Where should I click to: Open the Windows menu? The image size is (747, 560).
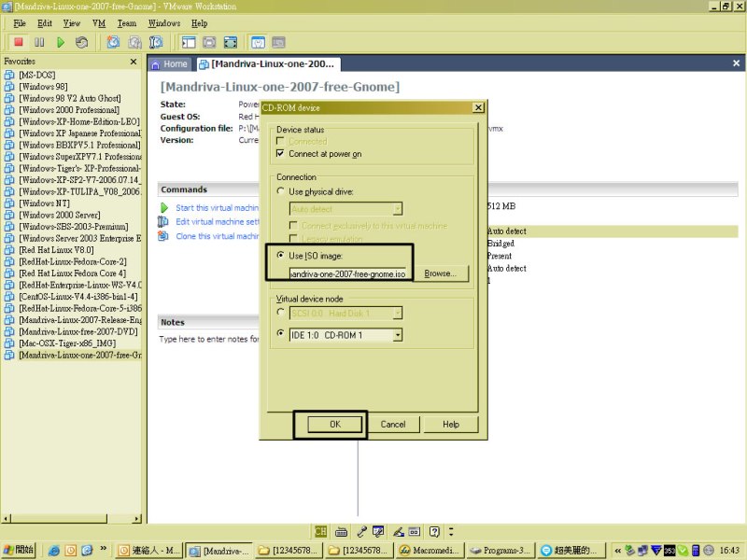click(164, 23)
